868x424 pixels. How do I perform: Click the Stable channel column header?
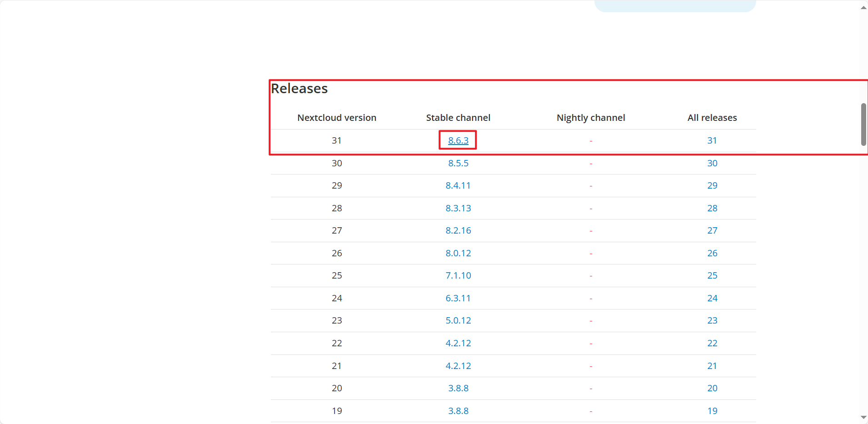coord(458,118)
